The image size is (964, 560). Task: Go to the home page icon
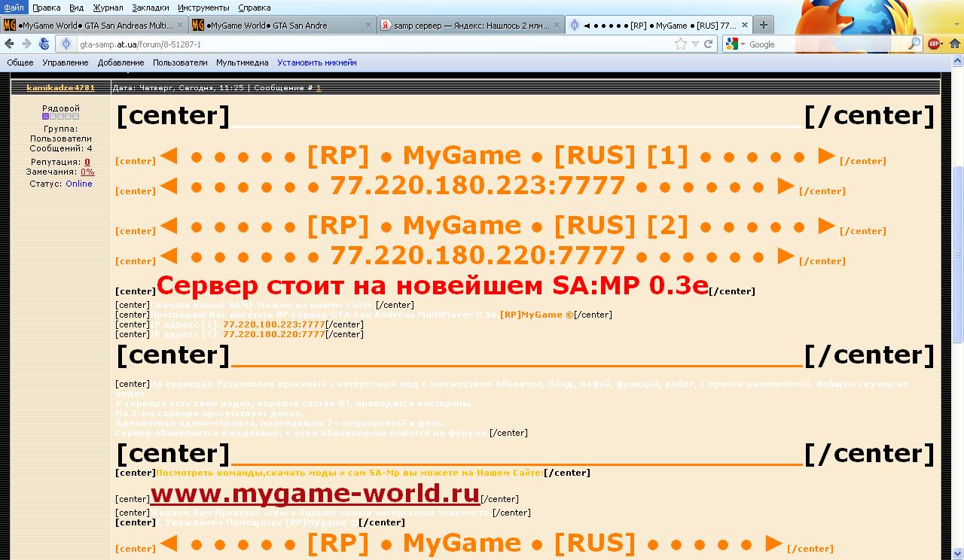point(953,44)
